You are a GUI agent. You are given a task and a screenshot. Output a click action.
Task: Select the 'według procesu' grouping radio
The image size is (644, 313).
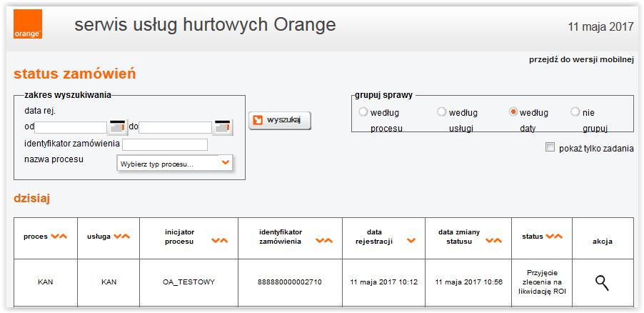(363, 112)
